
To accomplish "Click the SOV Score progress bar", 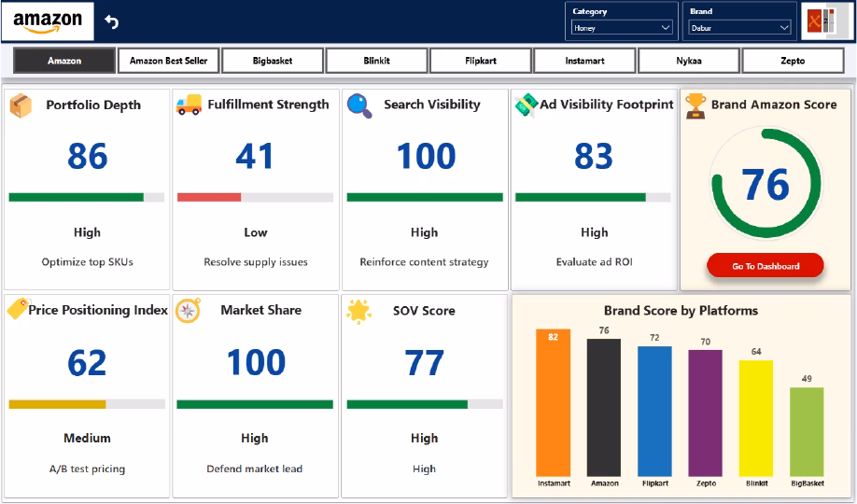I will point(425,404).
